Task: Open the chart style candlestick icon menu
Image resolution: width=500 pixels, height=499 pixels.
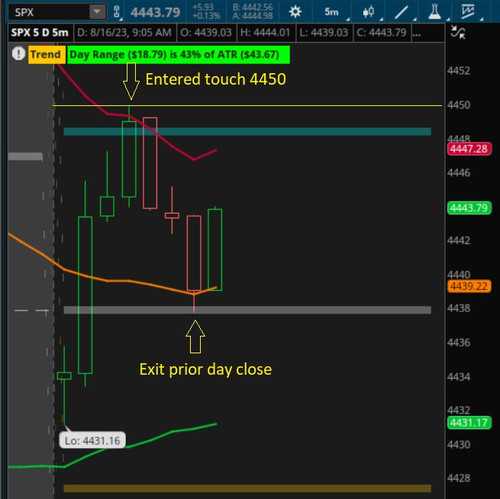Action: click(368, 12)
